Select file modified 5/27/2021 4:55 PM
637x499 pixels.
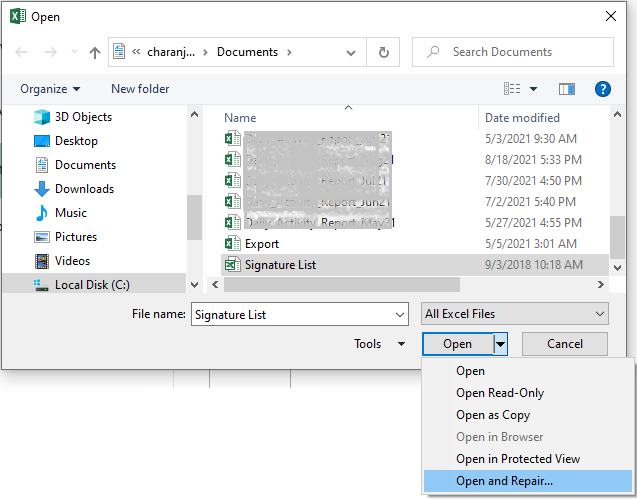[533, 223]
